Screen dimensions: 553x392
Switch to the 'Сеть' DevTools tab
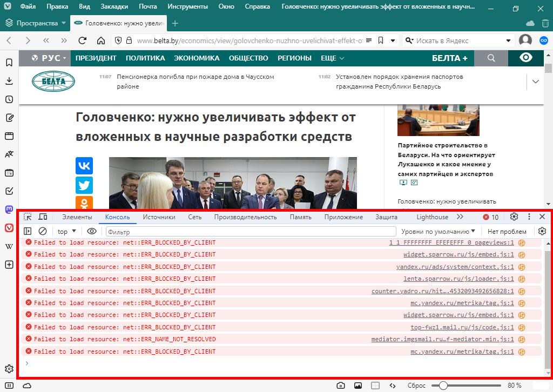tap(195, 217)
